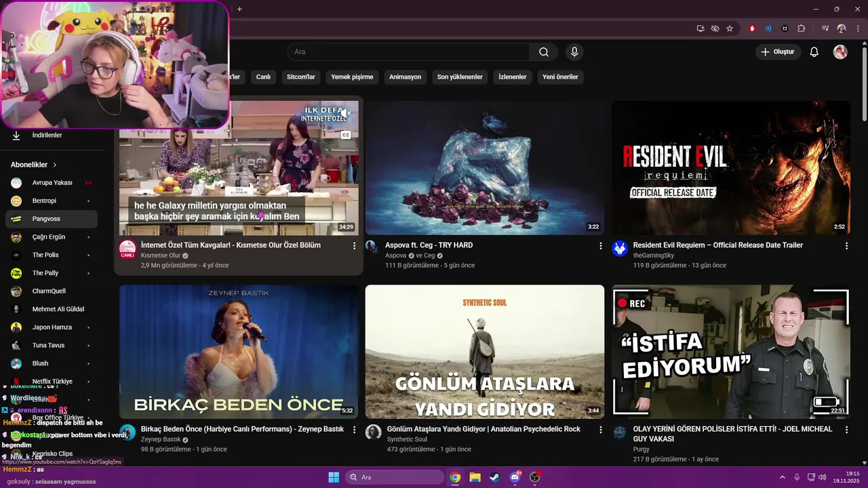Open options menu for Aspova TRY HARD video

(x=600, y=245)
